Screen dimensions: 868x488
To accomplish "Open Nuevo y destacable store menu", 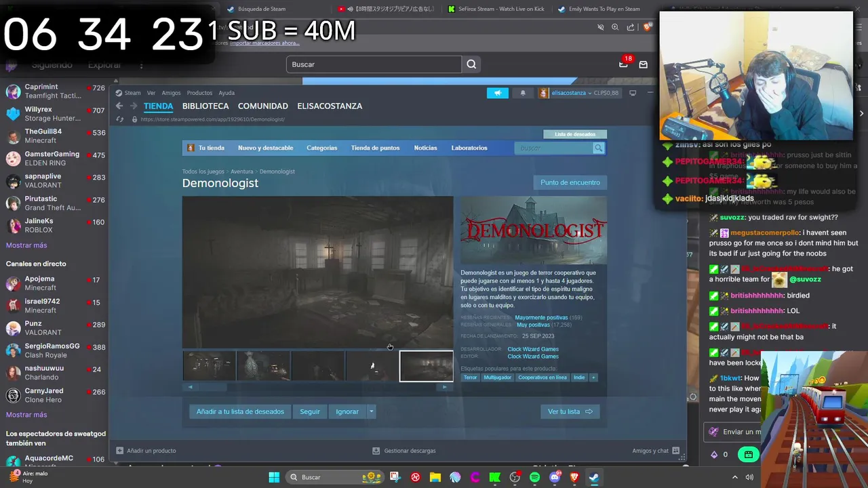I will pyautogui.click(x=266, y=148).
